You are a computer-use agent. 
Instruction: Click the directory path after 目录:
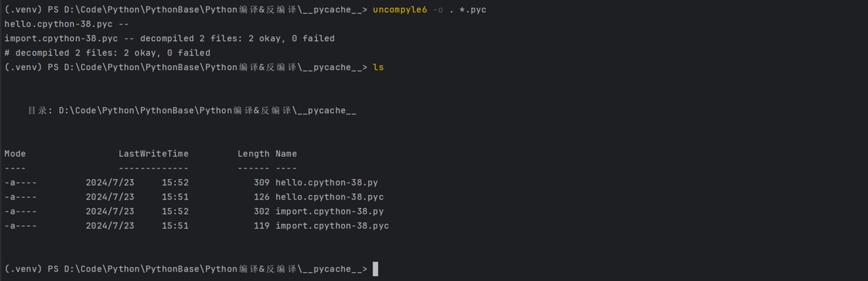click(x=208, y=111)
